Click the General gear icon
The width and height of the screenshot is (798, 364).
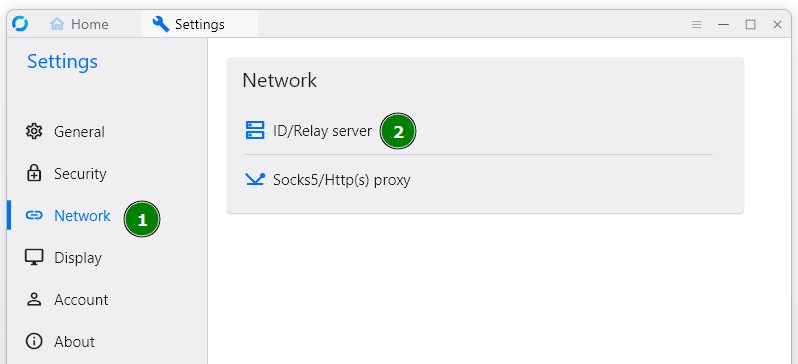coord(34,131)
